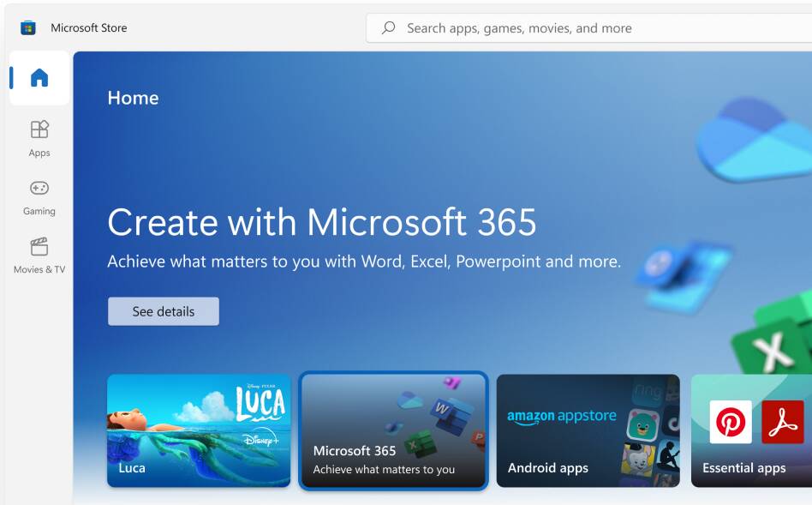Click the search magnifier icon

[388, 27]
